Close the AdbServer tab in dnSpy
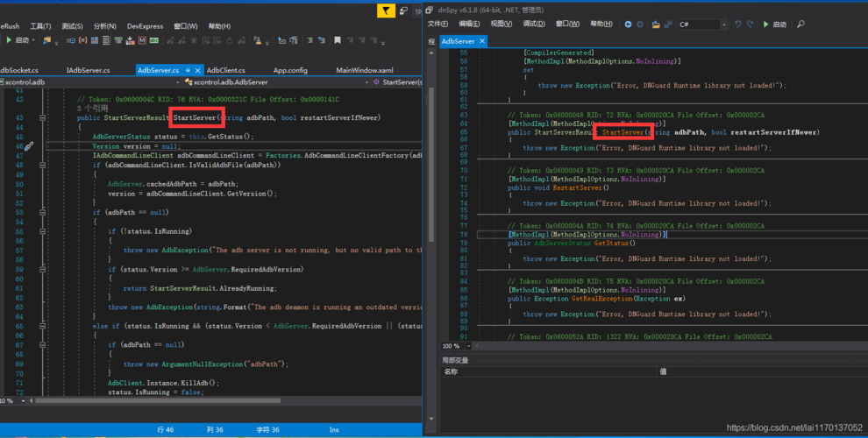Viewport: 868px width, 438px height. click(481, 41)
